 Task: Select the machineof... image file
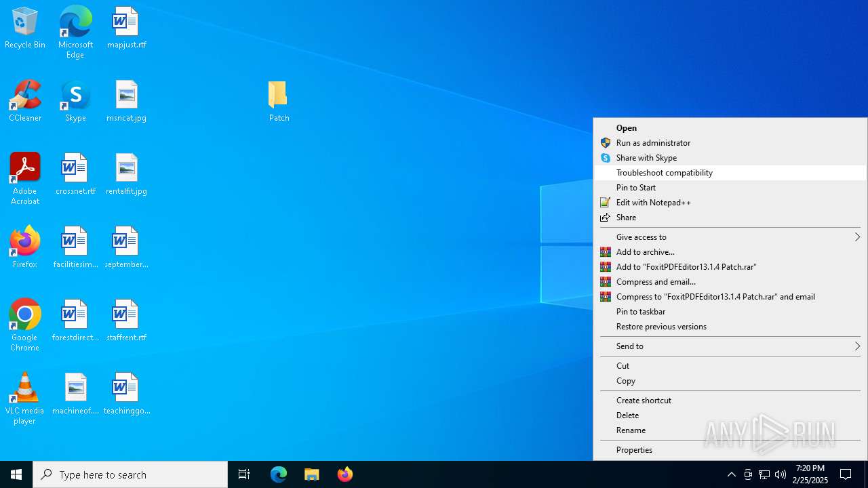[x=75, y=394]
